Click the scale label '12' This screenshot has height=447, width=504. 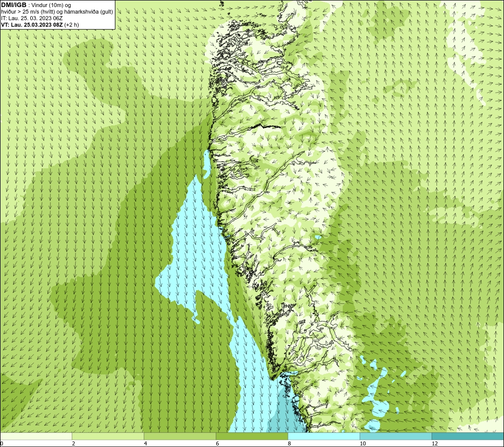pyautogui.click(x=434, y=444)
